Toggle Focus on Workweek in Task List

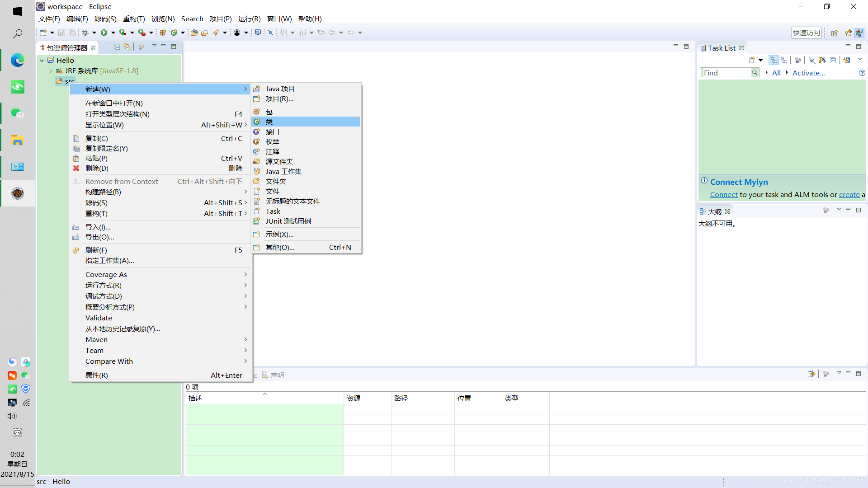(x=798, y=60)
